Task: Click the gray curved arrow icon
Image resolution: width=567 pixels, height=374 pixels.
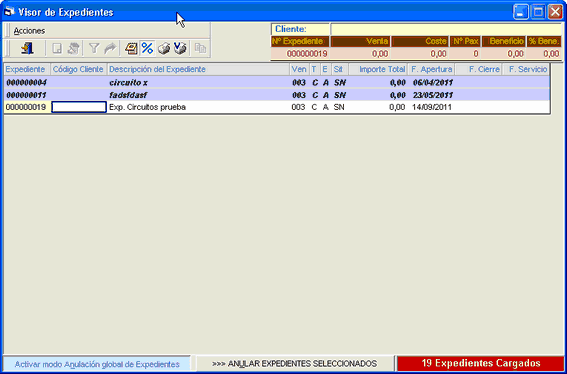Action: [x=110, y=48]
